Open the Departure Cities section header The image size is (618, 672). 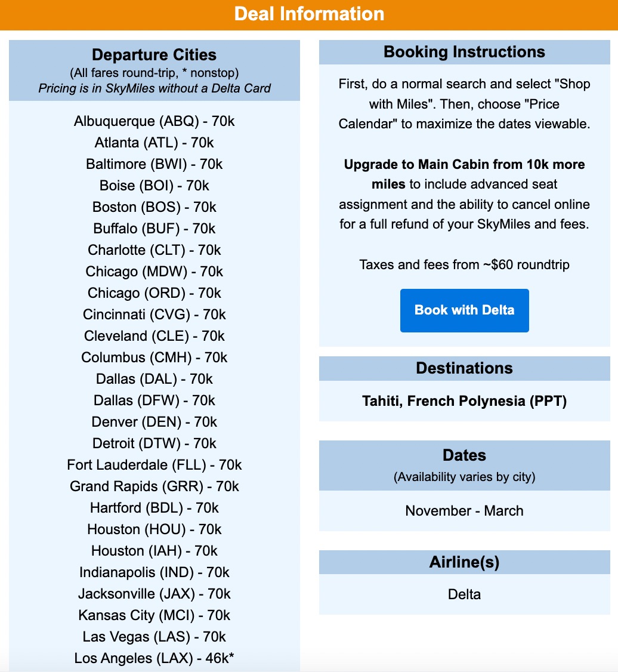(154, 54)
